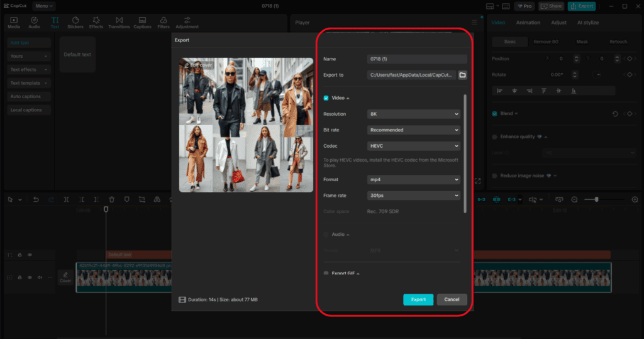Open the Bit rate dropdown
The height and width of the screenshot is (339, 644).
click(x=413, y=130)
